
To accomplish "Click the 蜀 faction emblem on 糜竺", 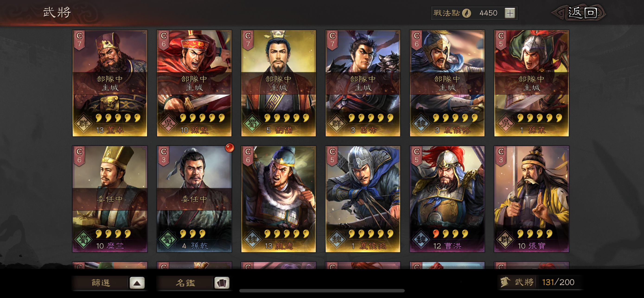I will [x=83, y=240].
